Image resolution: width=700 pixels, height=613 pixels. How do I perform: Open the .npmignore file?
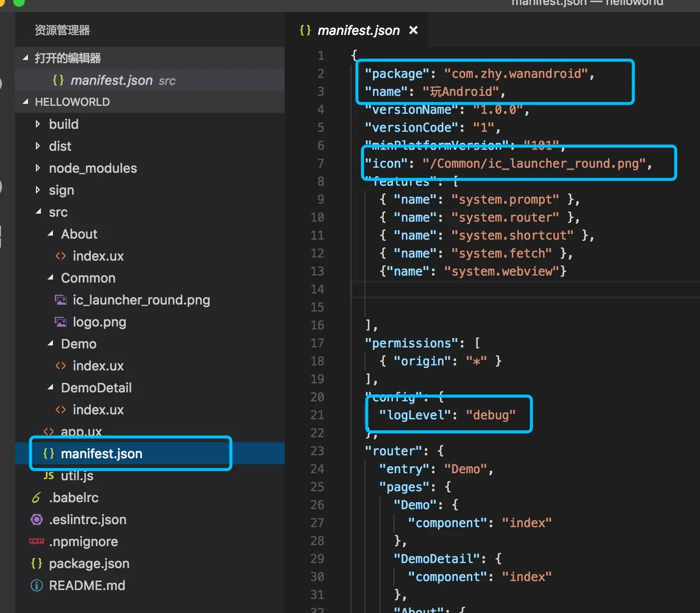click(83, 542)
